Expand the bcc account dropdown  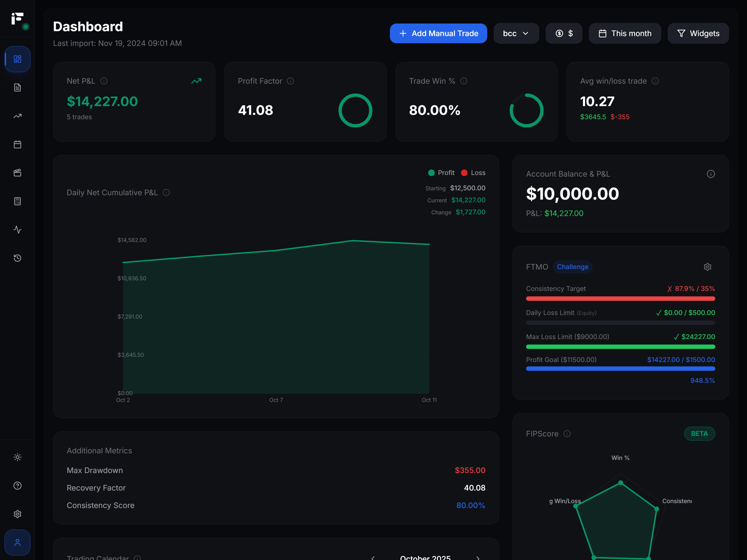516,33
